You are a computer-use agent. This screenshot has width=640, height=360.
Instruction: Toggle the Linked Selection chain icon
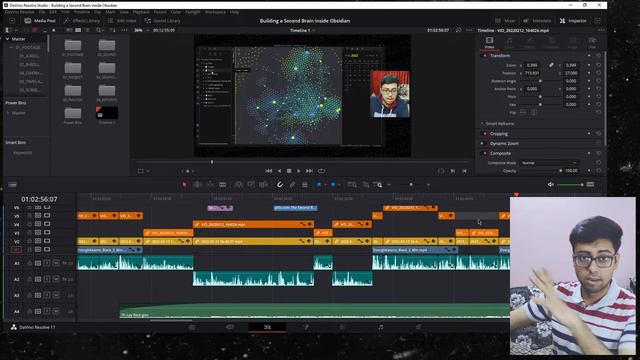point(292,184)
